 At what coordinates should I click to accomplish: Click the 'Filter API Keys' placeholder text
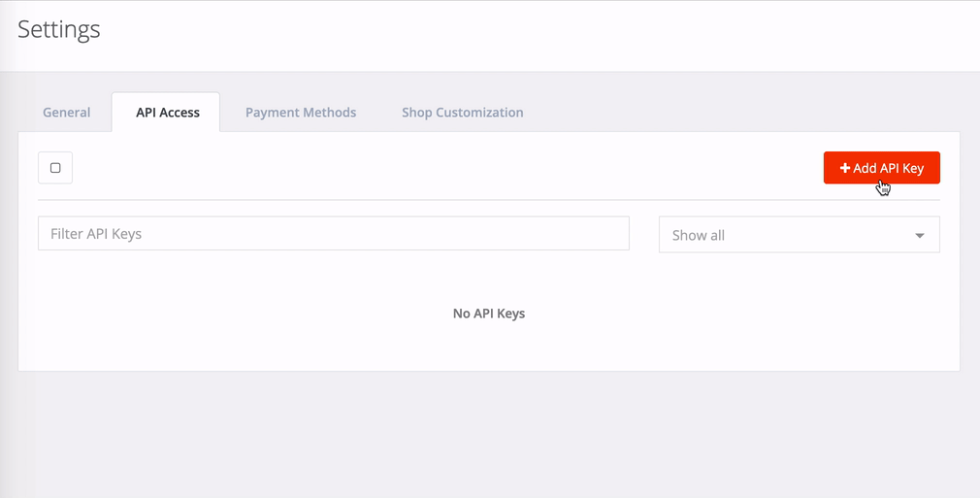coord(96,233)
